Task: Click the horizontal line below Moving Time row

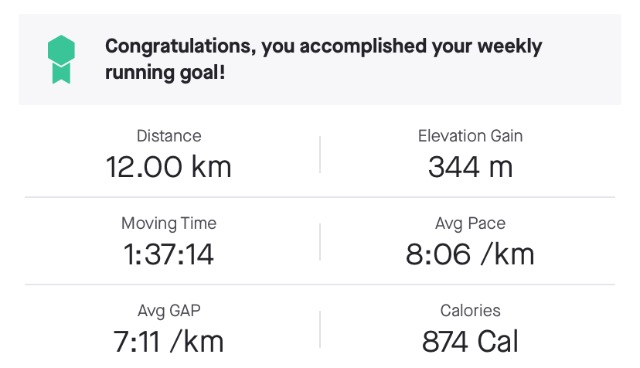Action: click(320, 284)
